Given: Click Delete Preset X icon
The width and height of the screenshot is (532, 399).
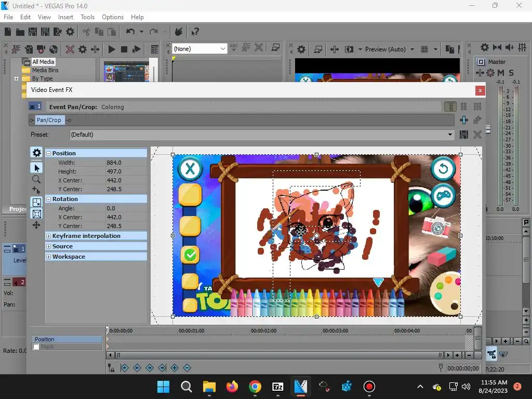Looking at the screenshot, I should (477, 135).
